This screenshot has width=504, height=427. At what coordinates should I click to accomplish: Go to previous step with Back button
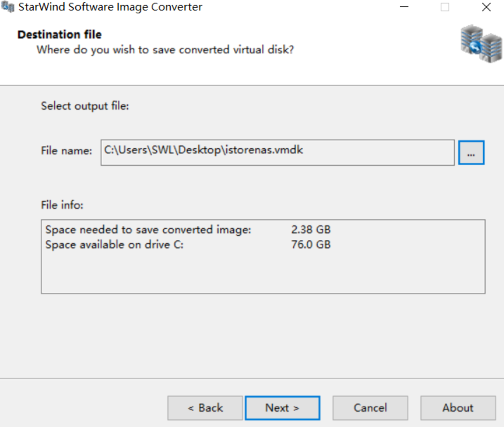tap(205, 408)
